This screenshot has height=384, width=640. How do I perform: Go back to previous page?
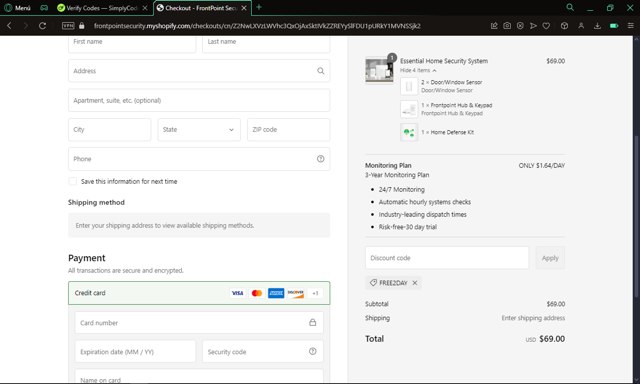tap(9, 26)
